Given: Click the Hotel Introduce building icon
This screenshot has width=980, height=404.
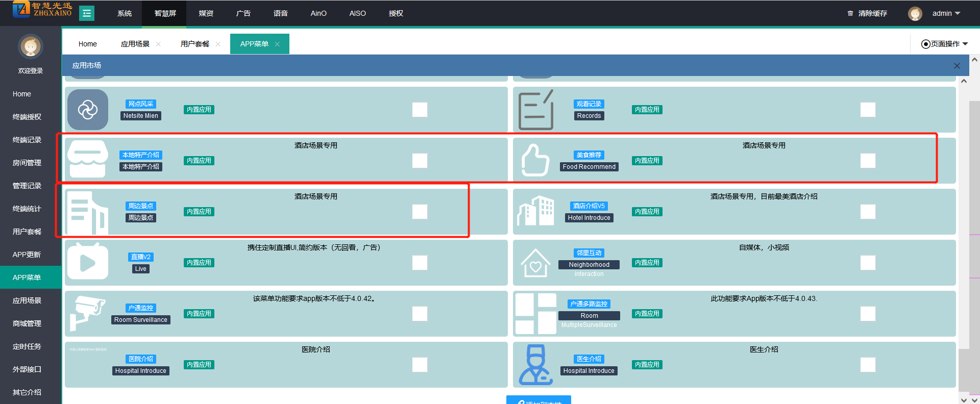Looking at the screenshot, I should click(x=535, y=211).
